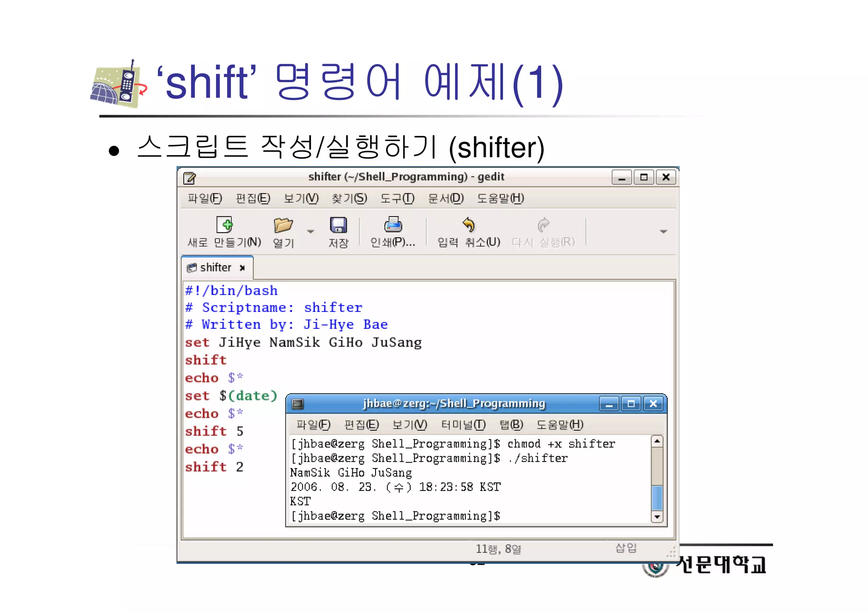Minimize the gedit window
Screen dimensions: 868x613
tap(622, 177)
